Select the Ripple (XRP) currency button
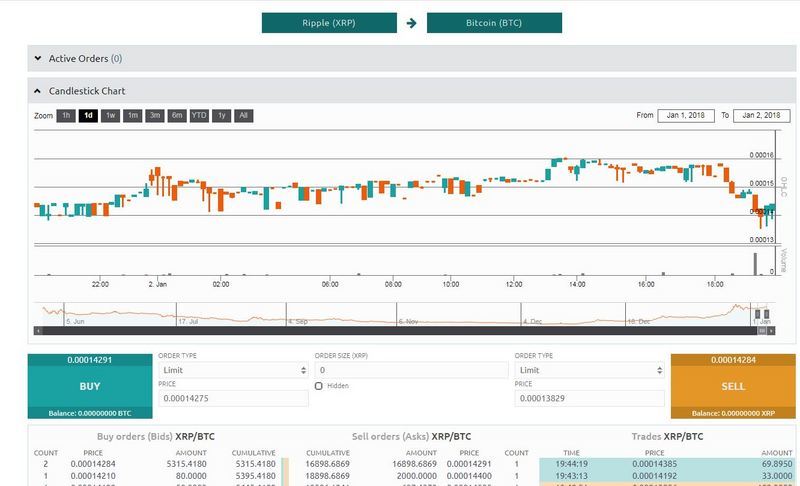 (329, 23)
